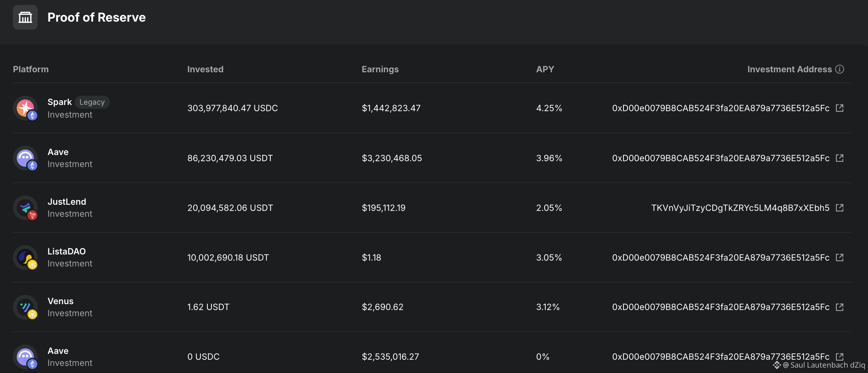Click the ListaDAO platform logo
Screen dimensions: 868x373
coord(25,257)
